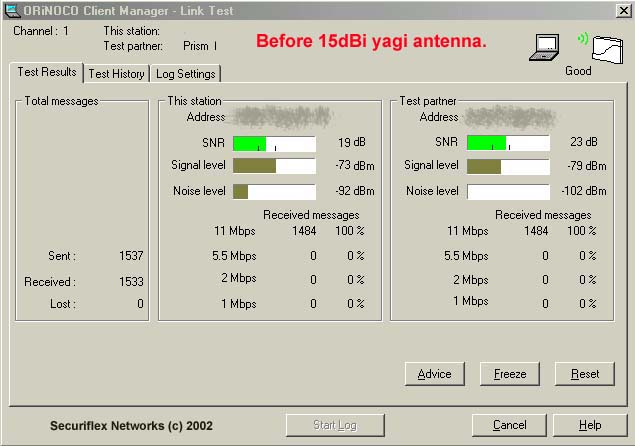Click the '-102 dBm' noise value
This screenshot has width=635, height=446.
click(584, 191)
